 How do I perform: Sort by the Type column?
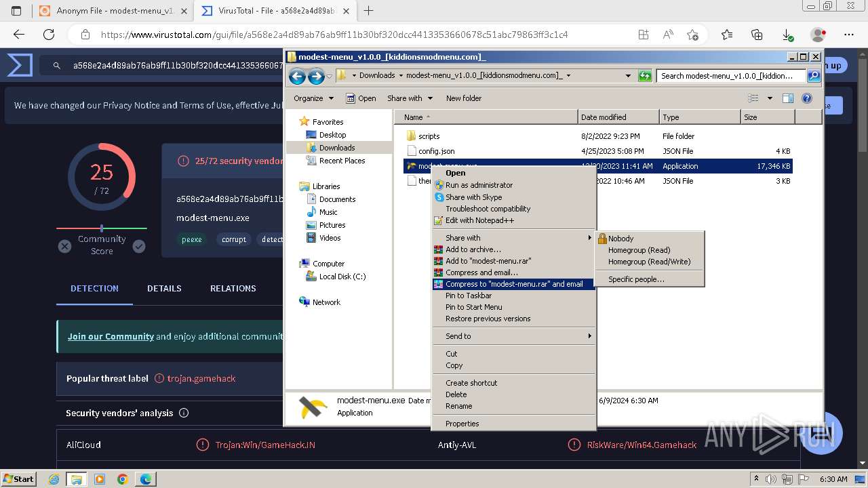700,117
